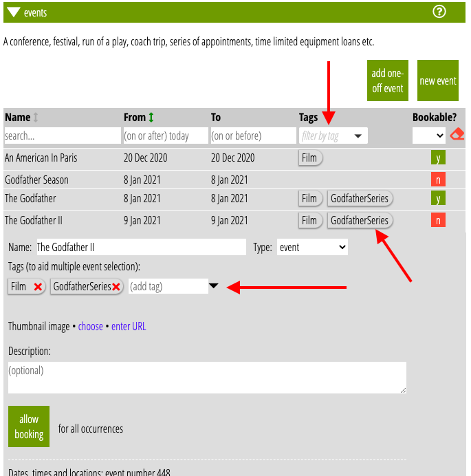Click the enter URL link
This screenshot has width=471, height=476.
coord(129,326)
